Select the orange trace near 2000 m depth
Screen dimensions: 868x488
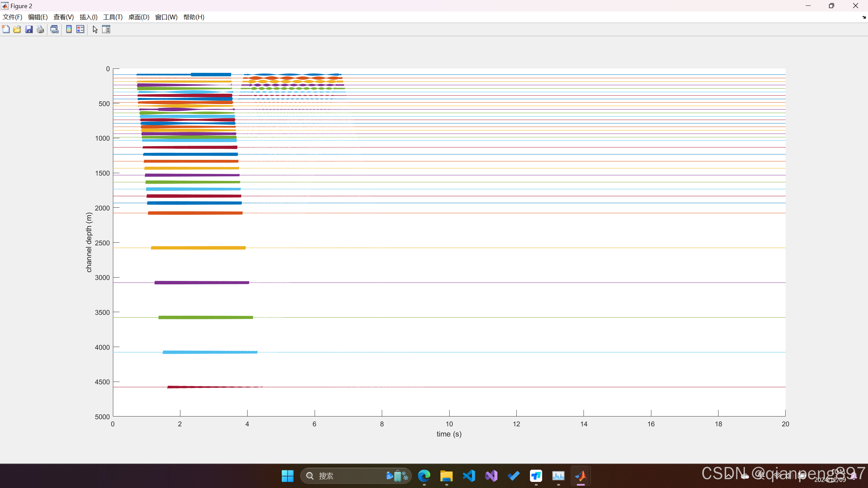coord(195,213)
